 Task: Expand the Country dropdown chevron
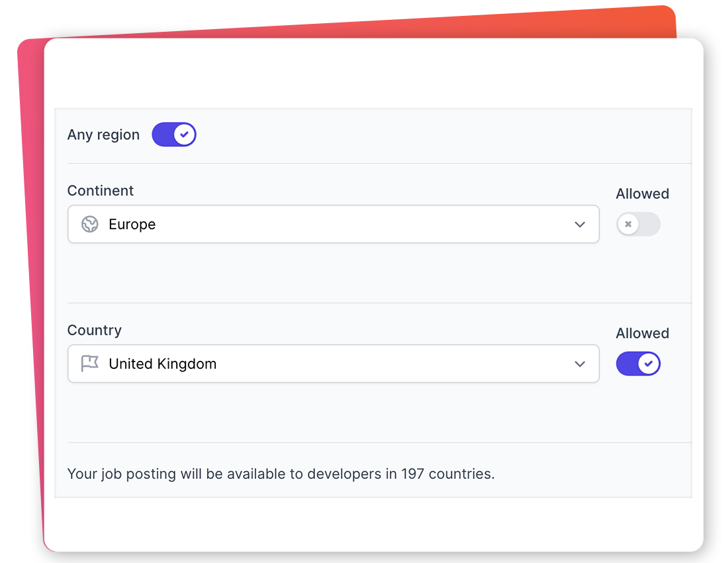coord(580,364)
